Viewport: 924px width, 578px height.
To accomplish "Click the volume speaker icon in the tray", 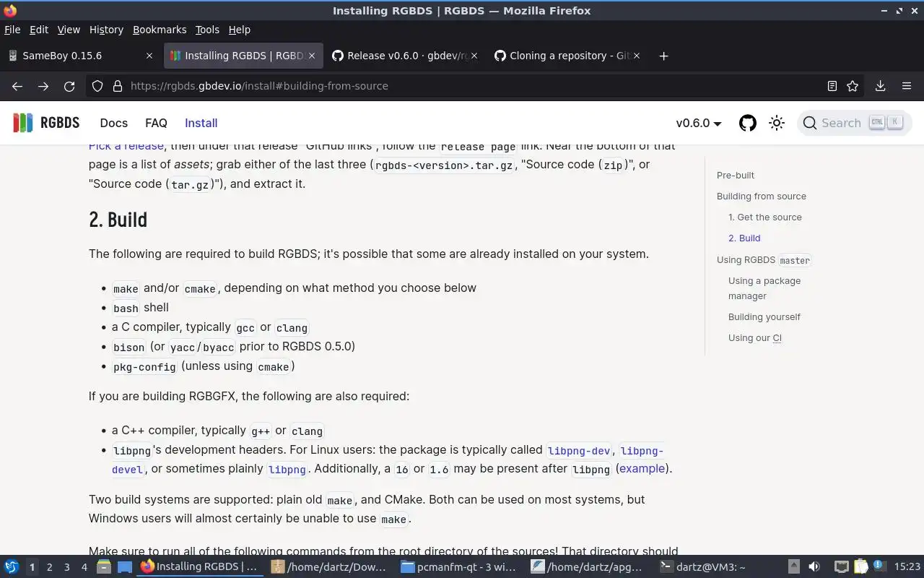I will click(814, 567).
